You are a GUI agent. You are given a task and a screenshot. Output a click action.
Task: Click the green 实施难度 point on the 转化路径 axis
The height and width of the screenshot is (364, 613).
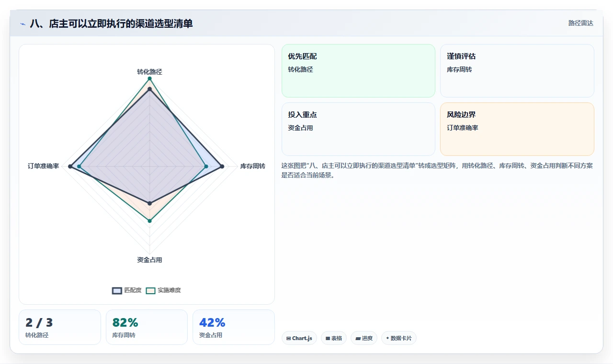click(149, 78)
